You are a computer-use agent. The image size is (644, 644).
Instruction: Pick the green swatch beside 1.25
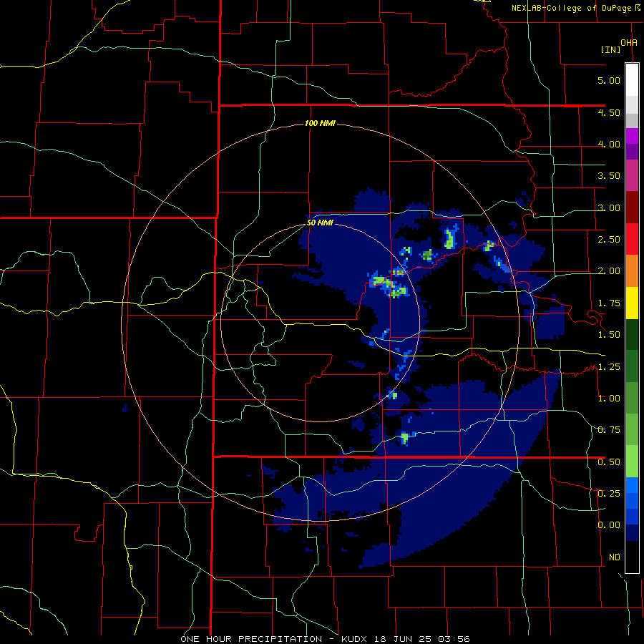click(x=632, y=366)
